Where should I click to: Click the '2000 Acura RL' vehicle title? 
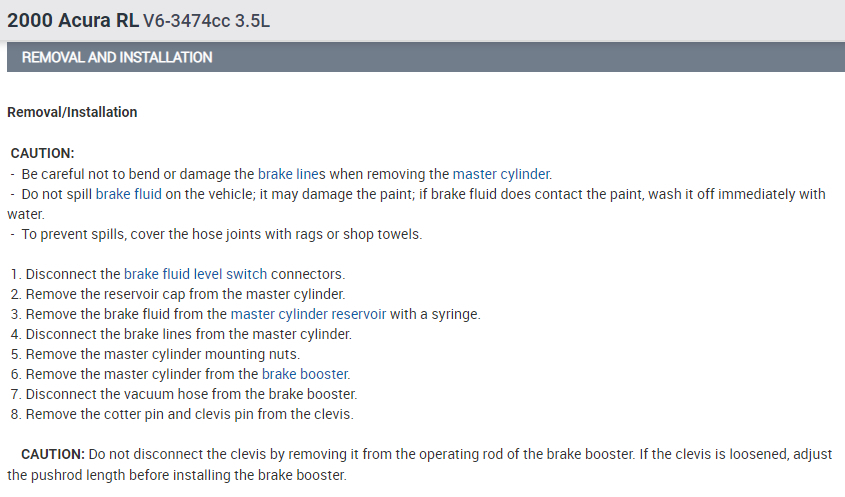[x=73, y=20]
